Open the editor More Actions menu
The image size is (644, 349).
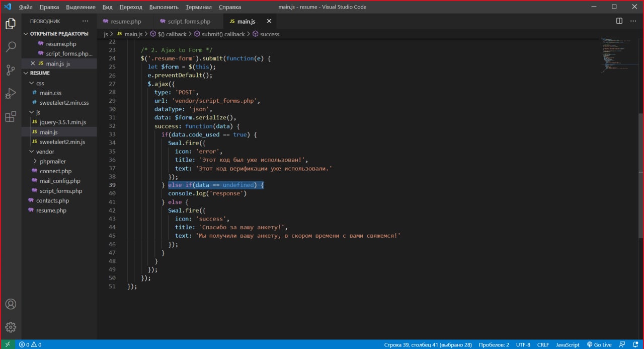click(633, 21)
